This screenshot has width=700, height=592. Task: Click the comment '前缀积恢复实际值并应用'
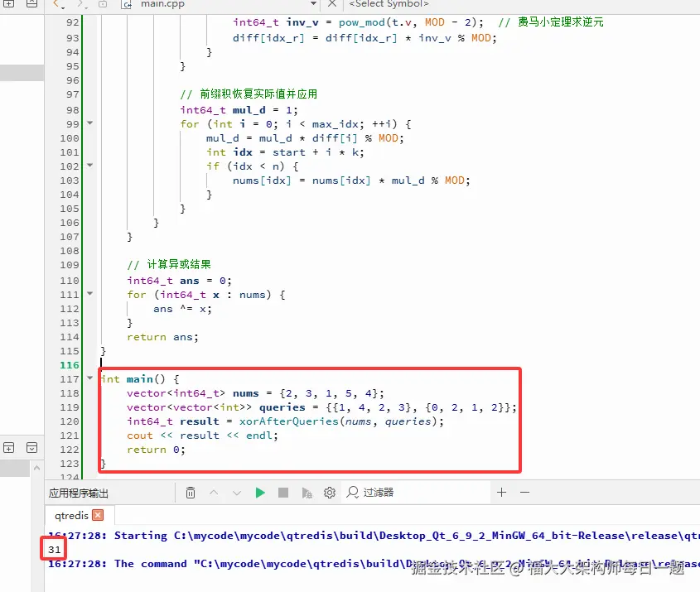[258, 94]
